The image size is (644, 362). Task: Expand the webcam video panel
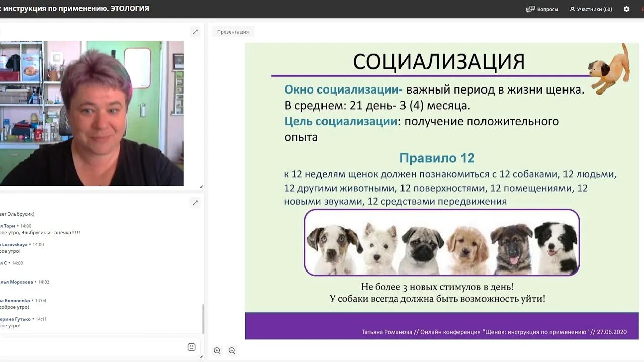pyautogui.click(x=195, y=32)
